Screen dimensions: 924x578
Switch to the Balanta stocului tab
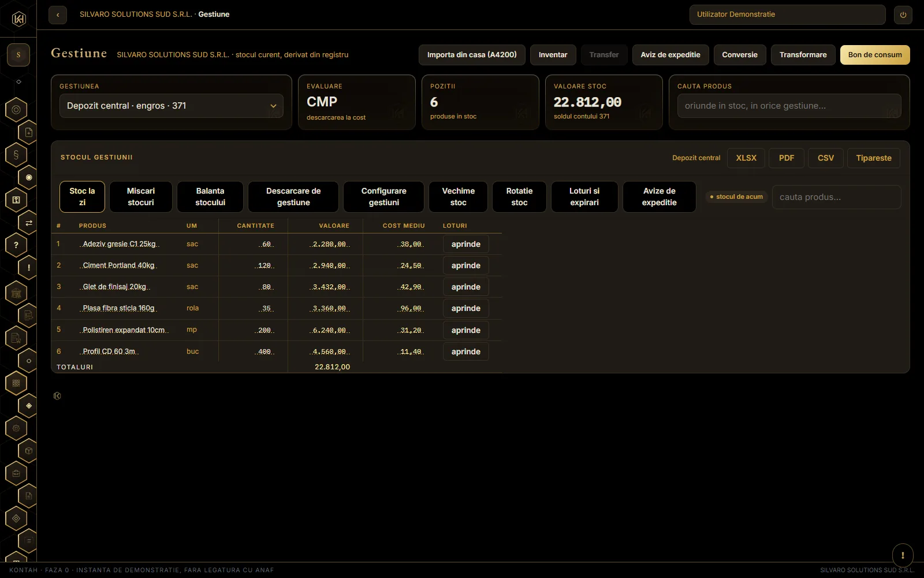pyautogui.click(x=210, y=197)
